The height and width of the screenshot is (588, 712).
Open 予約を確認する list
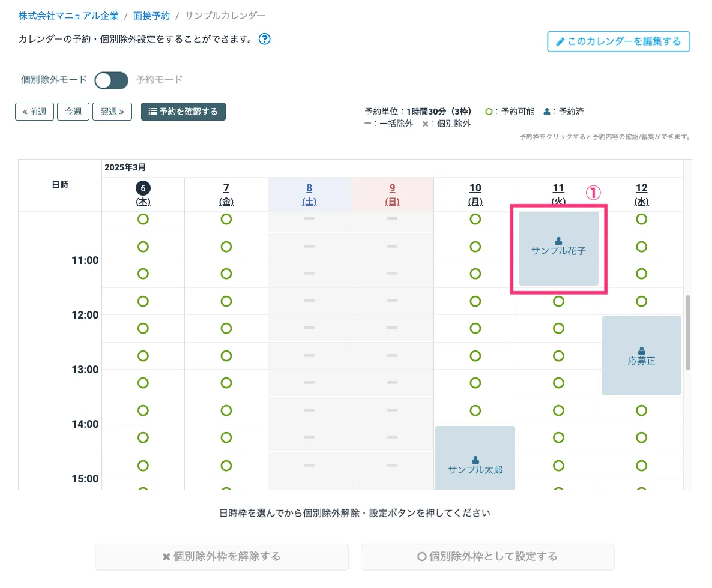(x=183, y=112)
